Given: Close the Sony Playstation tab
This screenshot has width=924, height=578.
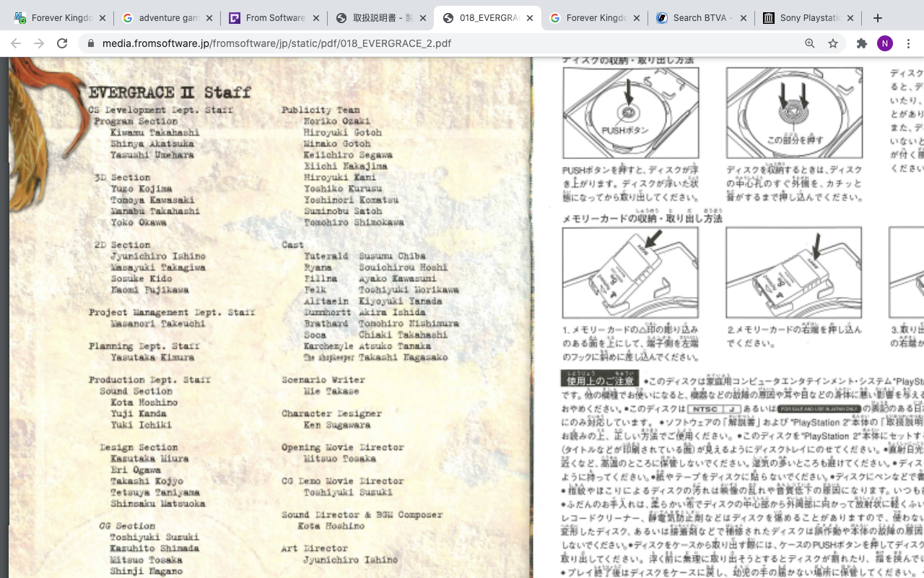Looking at the screenshot, I should (850, 18).
